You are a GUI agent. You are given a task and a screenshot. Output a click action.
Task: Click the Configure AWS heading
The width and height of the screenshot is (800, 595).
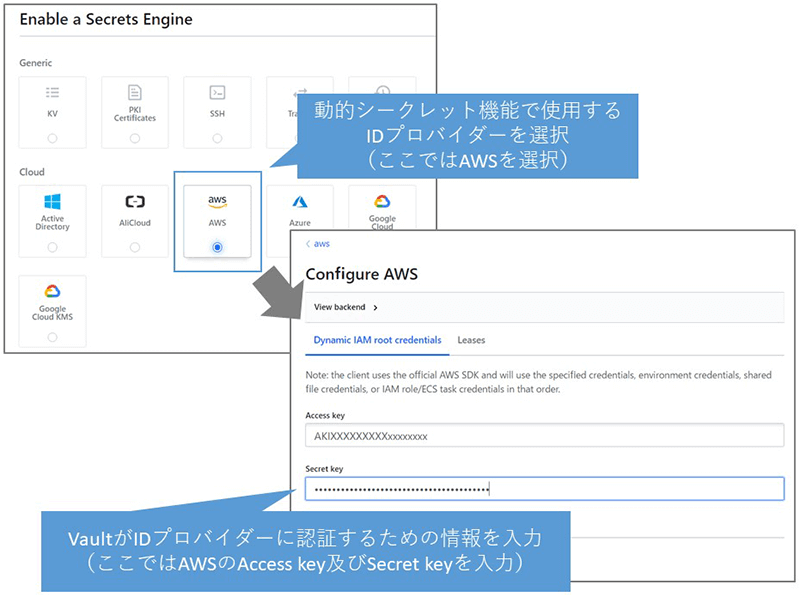pyautogui.click(x=362, y=274)
